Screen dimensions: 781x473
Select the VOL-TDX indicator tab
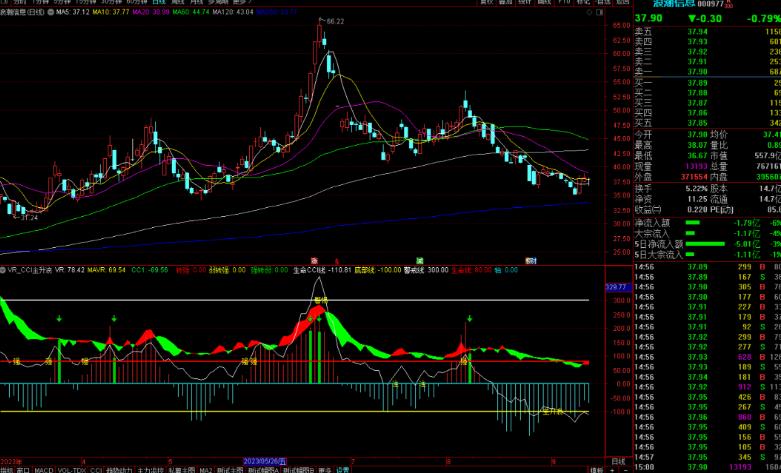(x=72, y=470)
